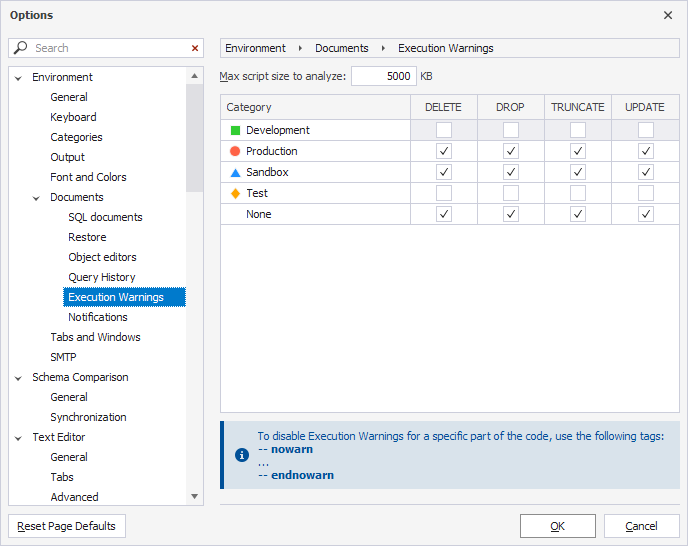Image resolution: width=688 pixels, height=546 pixels.
Task: Uncheck UPDATE warning for None category
Action: [x=645, y=214]
